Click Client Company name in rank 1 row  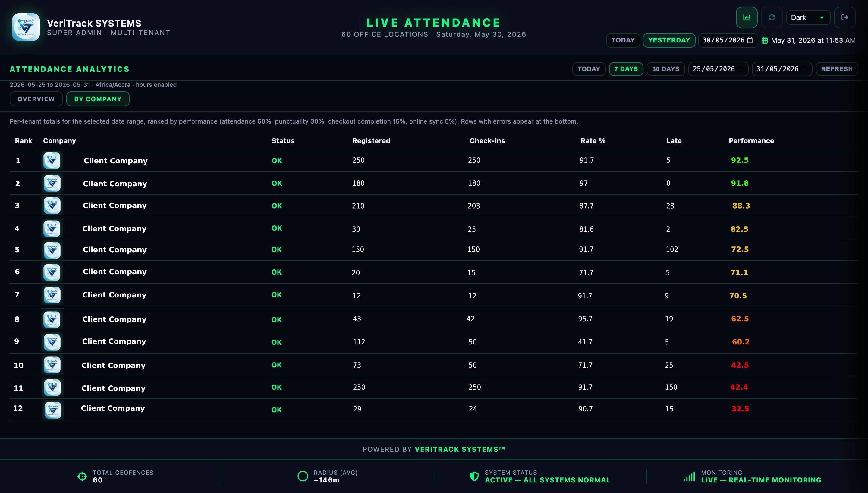pyautogui.click(x=115, y=161)
